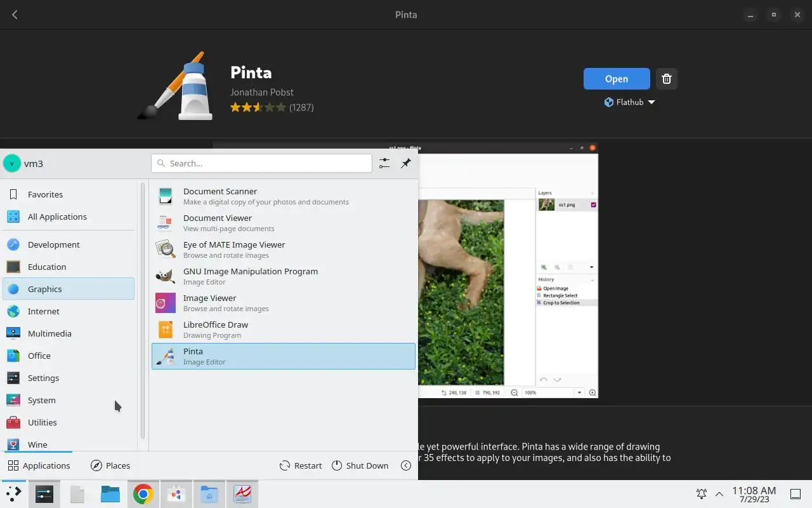Select the Graphics category
This screenshot has width=812, height=508.
pos(69,289)
